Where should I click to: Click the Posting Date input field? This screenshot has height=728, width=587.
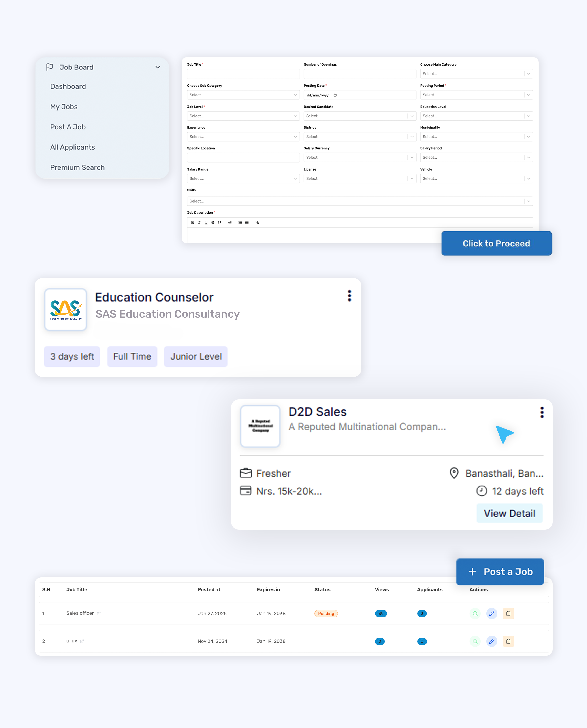(359, 95)
